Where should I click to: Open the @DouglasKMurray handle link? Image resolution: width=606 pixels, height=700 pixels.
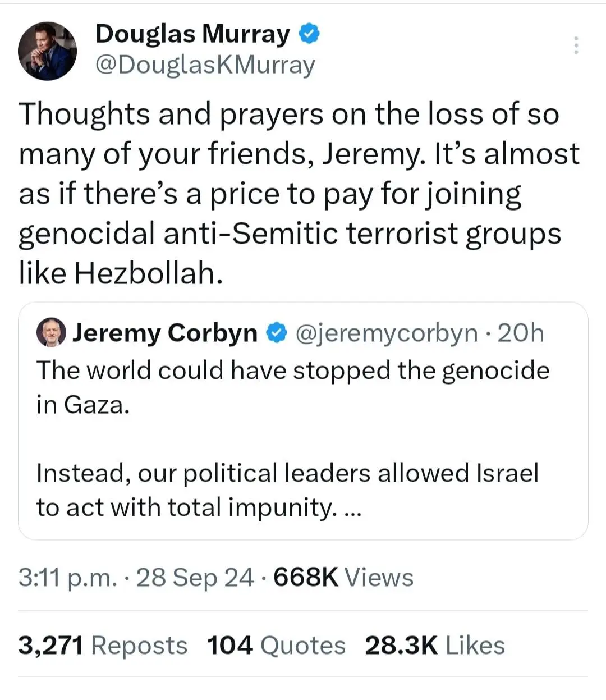[x=205, y=65]
